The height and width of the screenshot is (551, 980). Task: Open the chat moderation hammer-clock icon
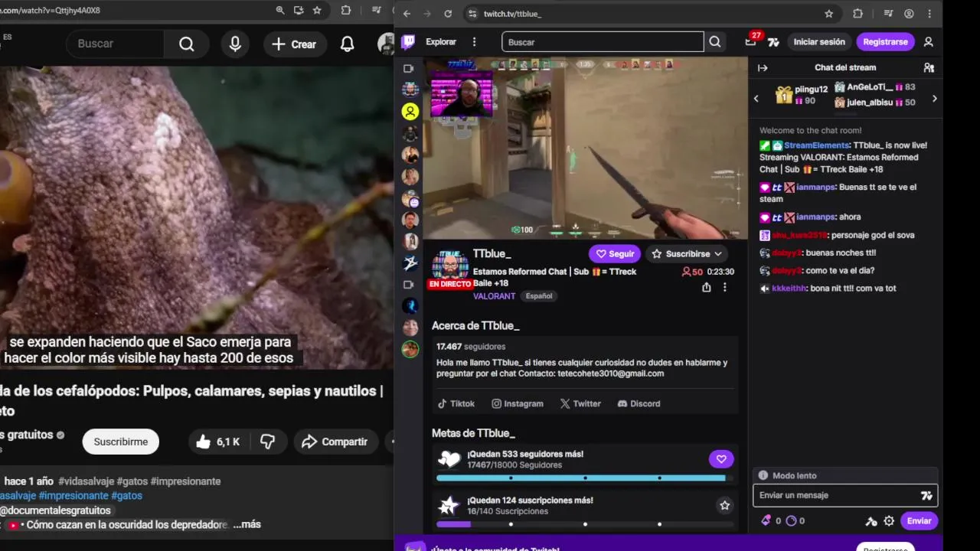(871, 521)
